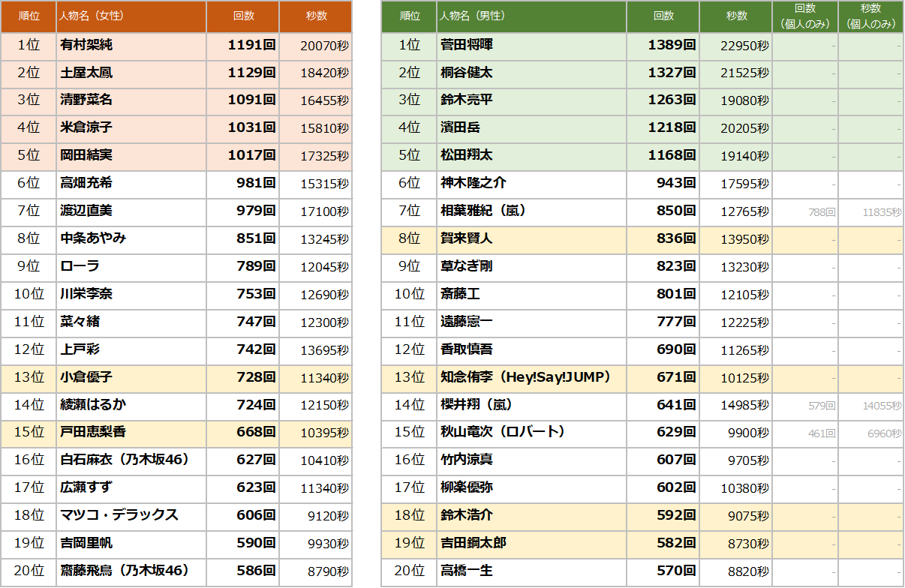Viewport: 905px width, 588px height.
Task: Click the name cell 齋藤飛鳥（乃木坂46）
Action: (131, 571)
